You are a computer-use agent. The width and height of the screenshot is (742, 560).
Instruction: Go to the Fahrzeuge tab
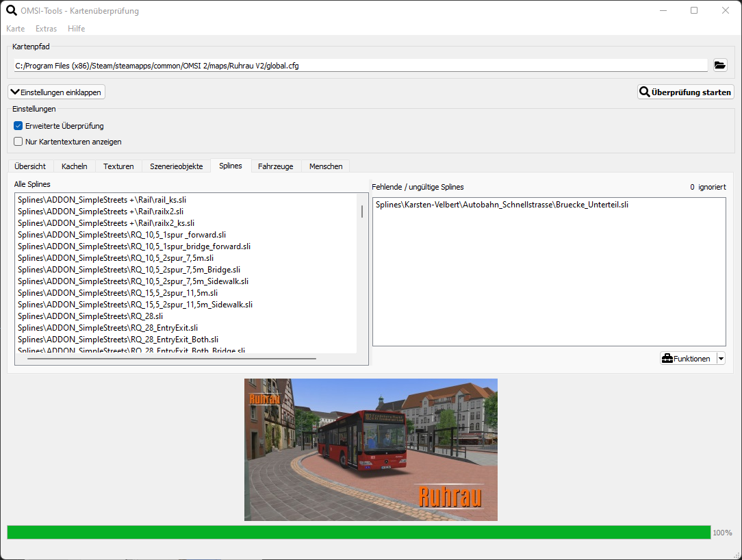[275, 166]
